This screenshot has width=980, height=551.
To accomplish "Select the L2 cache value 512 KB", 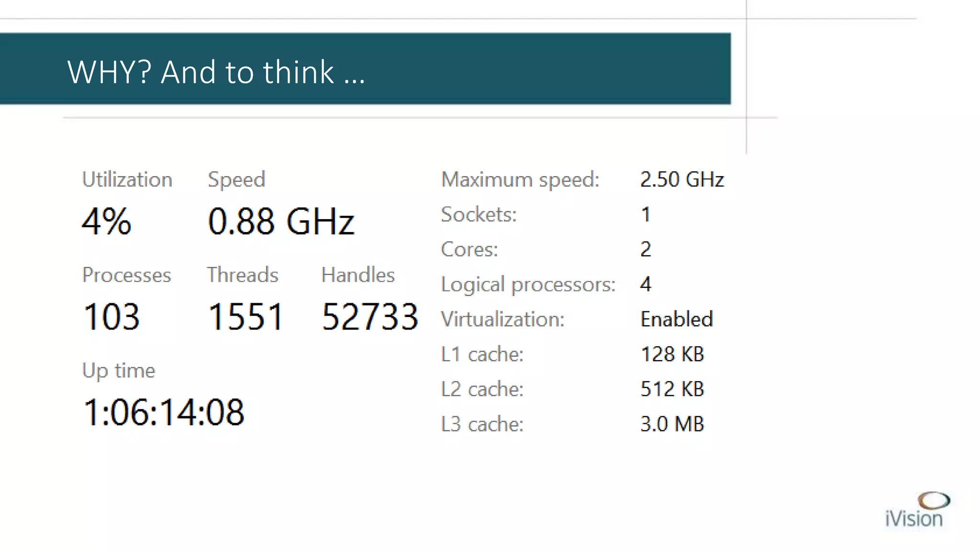I will coord(672,389).
